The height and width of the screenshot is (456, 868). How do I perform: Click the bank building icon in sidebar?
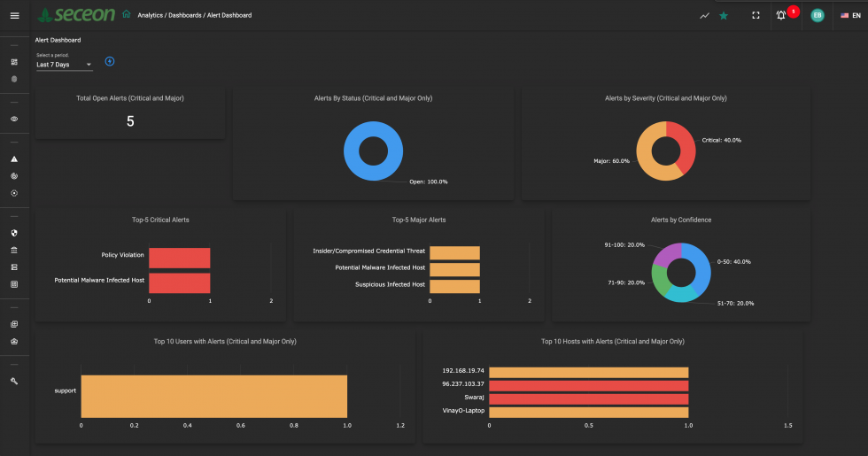click(14, 250)
